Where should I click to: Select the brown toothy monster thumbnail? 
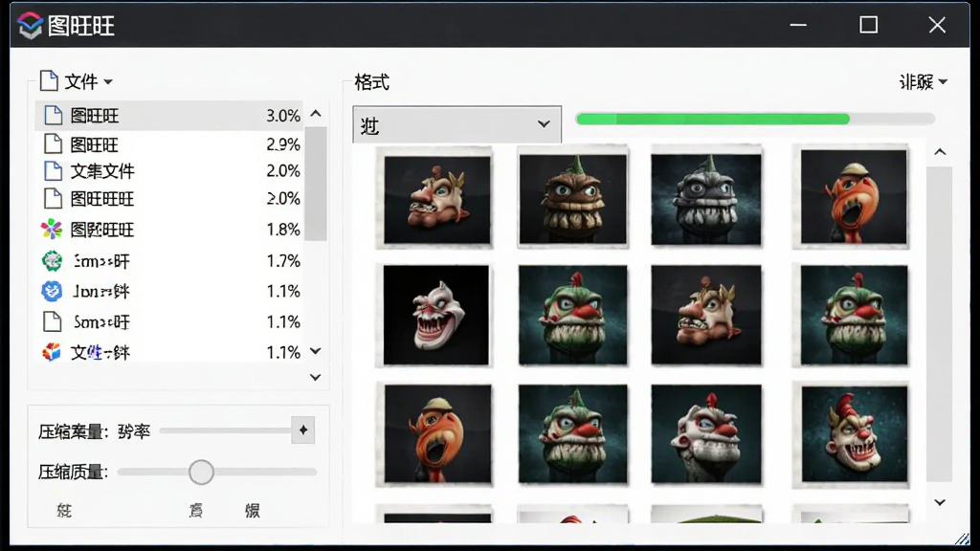[572, 199]
